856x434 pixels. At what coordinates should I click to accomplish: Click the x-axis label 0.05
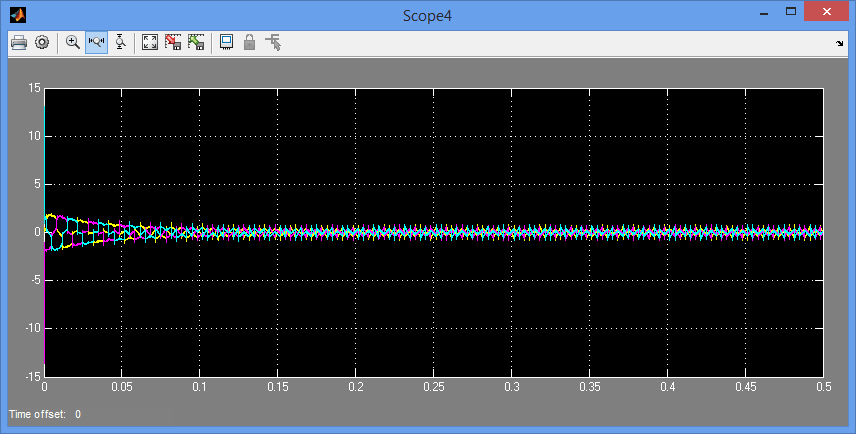(x=122, y=387)
